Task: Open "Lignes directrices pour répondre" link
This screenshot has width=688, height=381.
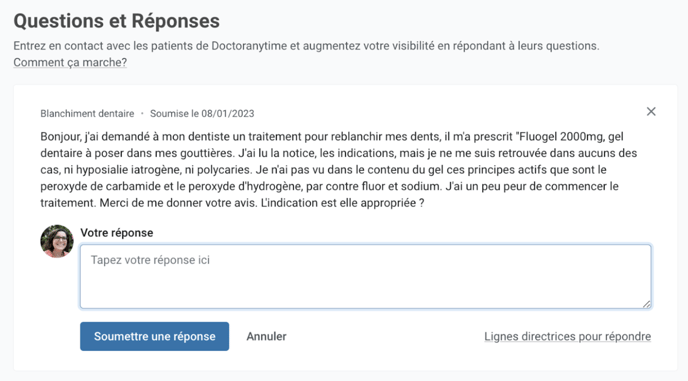Action: pos(568,336)
